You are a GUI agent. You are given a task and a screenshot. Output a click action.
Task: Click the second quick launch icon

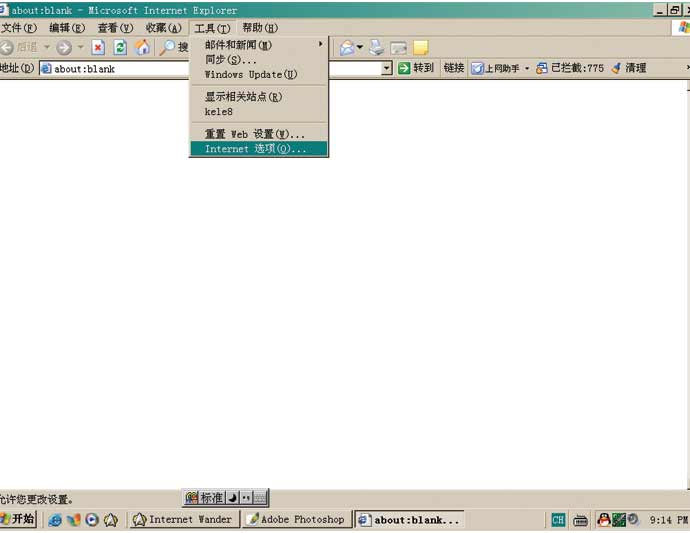73,520
